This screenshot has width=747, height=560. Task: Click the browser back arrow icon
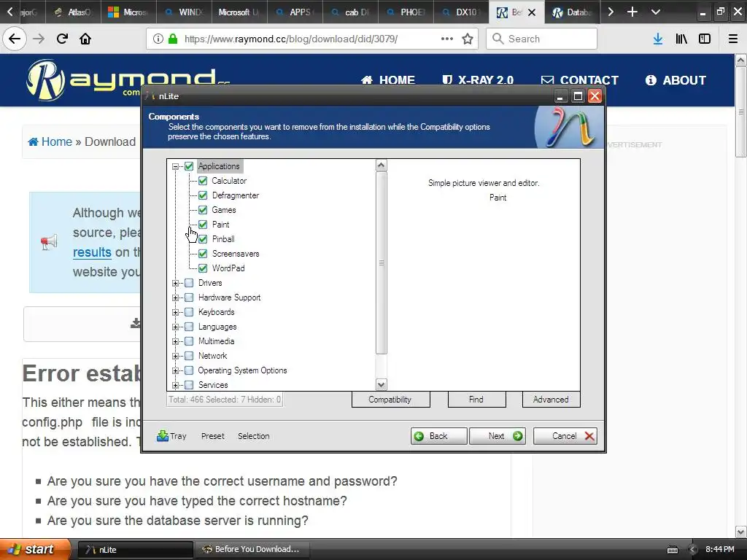[15, 39]
